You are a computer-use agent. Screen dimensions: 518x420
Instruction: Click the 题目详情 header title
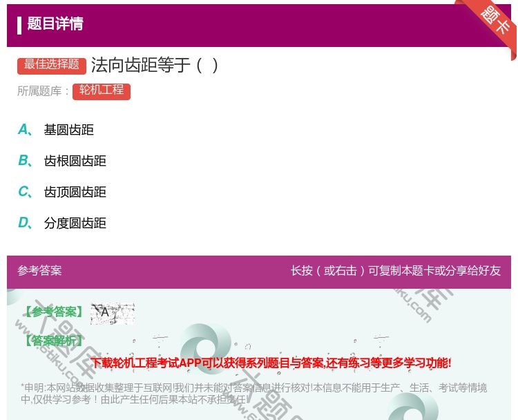click(55, 23)
